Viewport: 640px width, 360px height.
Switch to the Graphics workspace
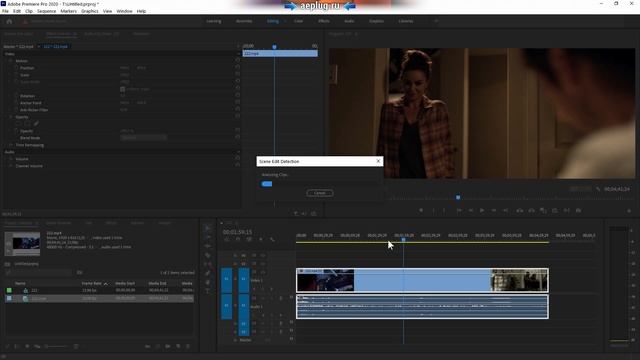376,21
